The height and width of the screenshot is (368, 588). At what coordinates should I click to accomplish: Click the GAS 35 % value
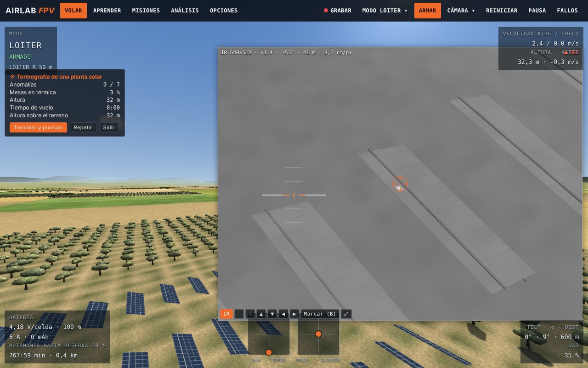click(x=571, y=355)
